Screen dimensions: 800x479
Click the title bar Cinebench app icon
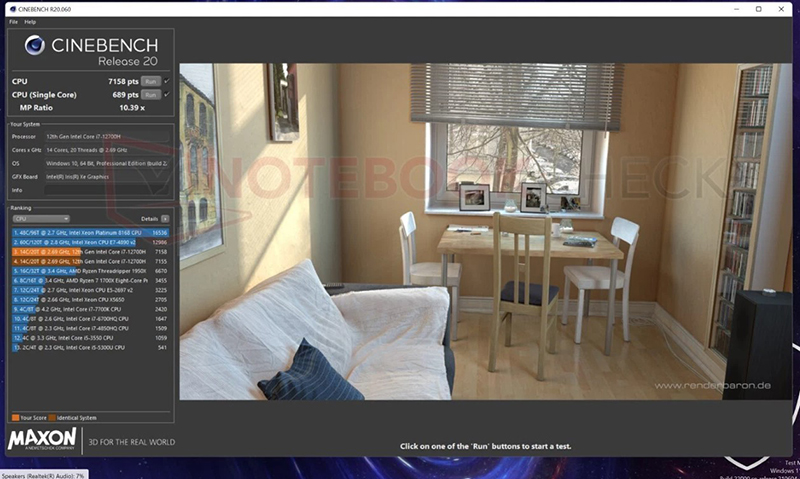click(13, 9)
